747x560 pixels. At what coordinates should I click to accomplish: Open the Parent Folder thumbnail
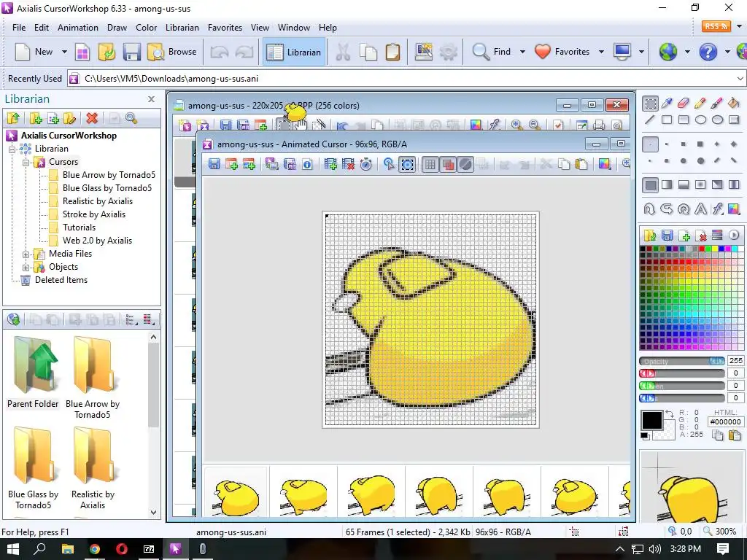(33, 373)
